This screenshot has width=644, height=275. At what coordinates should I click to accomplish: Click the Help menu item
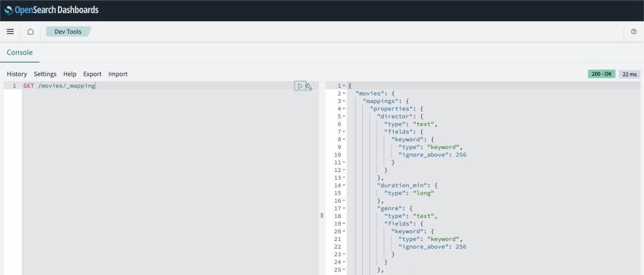click(x=70, y=74)
